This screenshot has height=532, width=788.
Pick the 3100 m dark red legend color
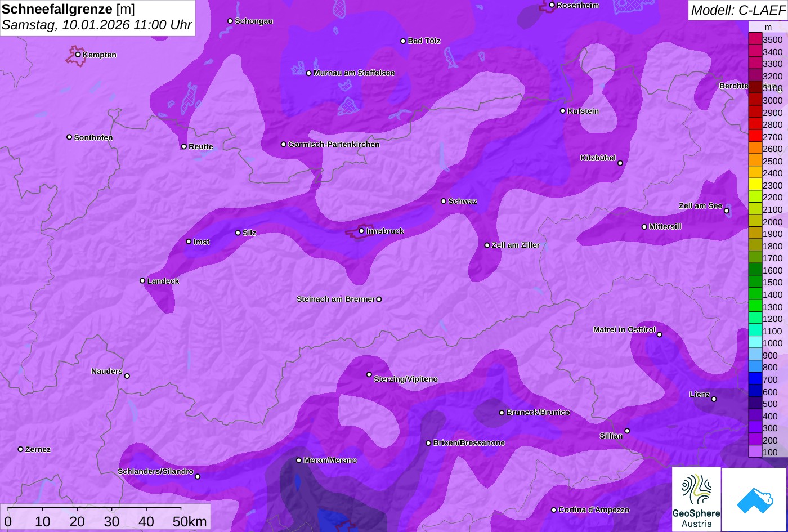click(x=755, y=88)
